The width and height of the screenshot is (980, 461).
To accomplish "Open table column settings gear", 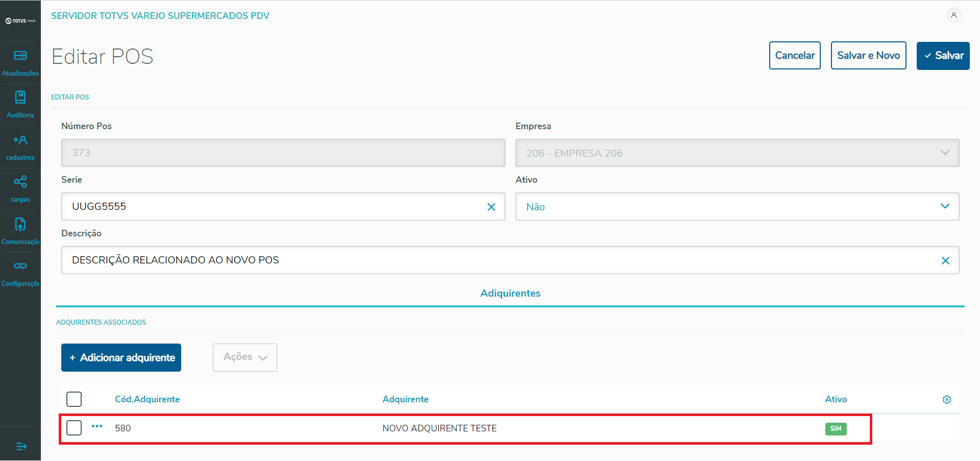I will (x=947, y=400).
